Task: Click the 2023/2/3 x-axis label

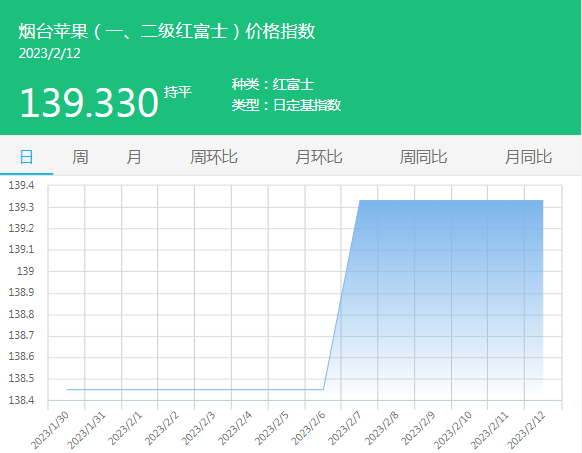Action: click(x=199, y=428)
